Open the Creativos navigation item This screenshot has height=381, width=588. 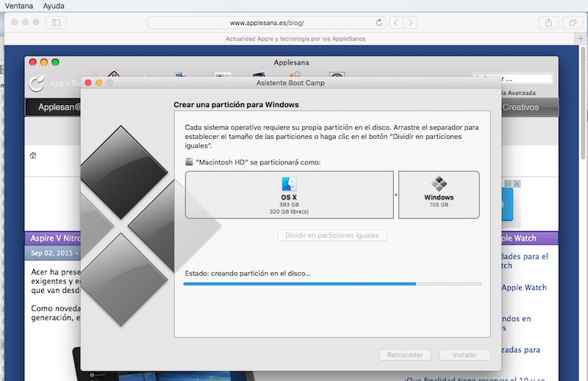point(520,107)
